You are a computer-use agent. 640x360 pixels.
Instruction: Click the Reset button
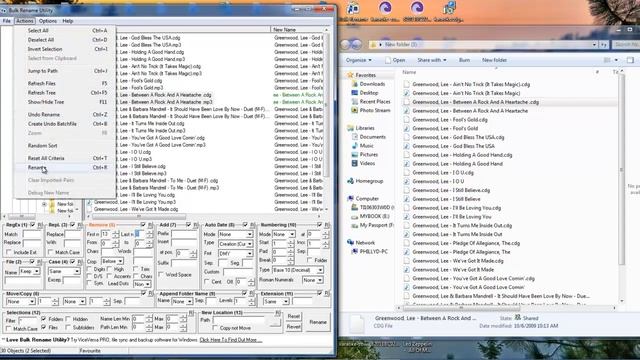tap(293, 316)
